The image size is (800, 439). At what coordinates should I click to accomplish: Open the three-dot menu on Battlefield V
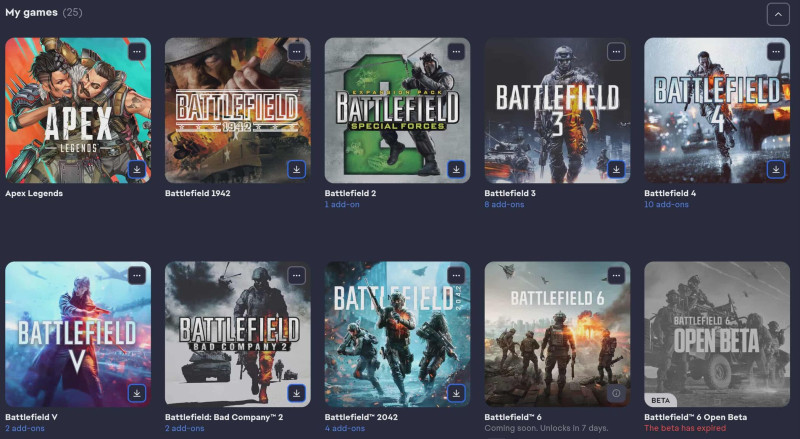point(137,276)
